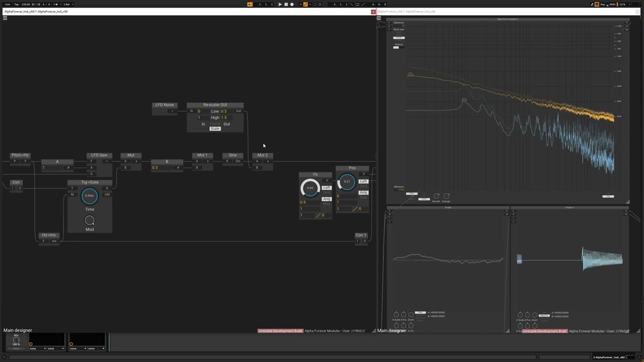Click the Mute button below Mix knob
644x362 pixels.
coord(16,348)
